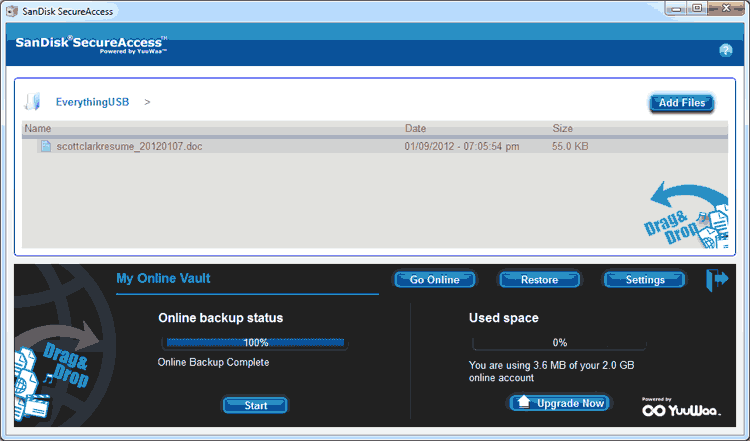
Task: Close the SanDisk SecureAccess window
Action: [x=726, y=8]
